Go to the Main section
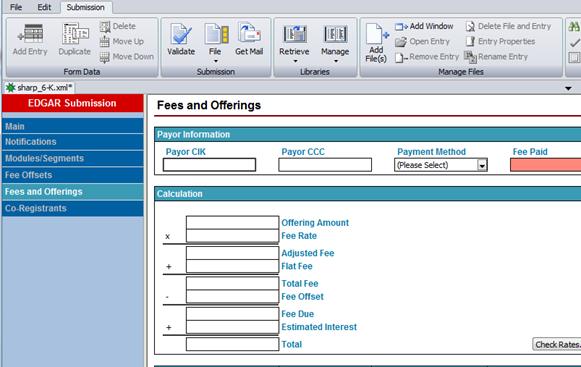581x367 pixels. point(73,126)
